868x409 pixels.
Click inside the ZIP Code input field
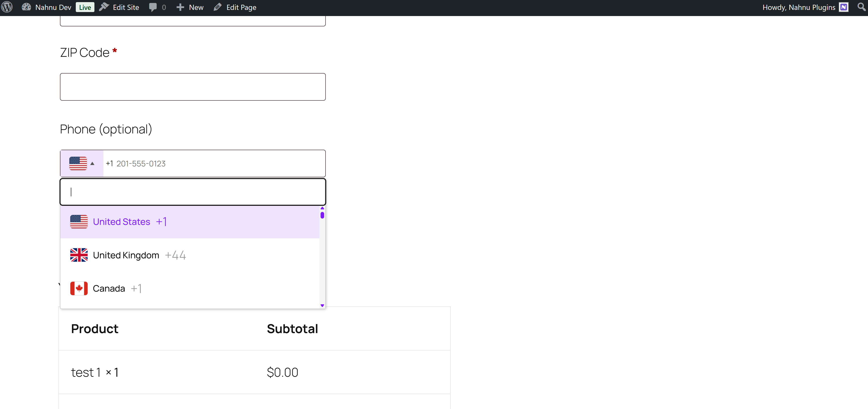pos(192,87)
